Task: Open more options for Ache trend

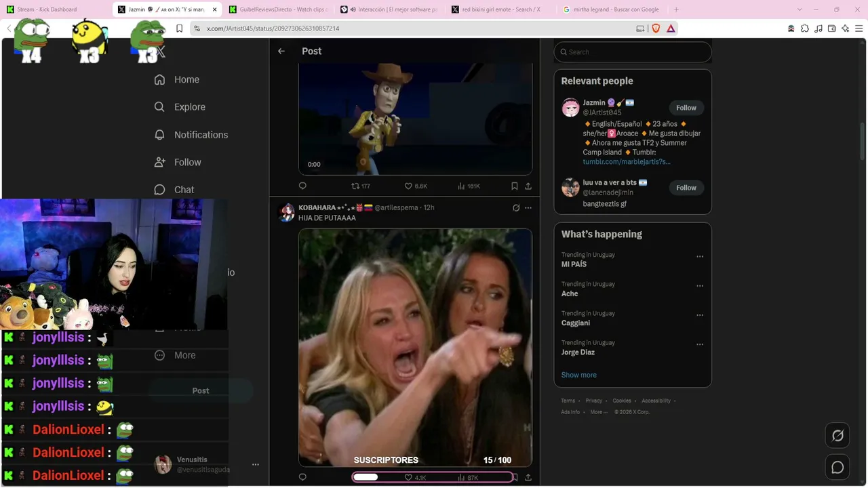Action: [x=700, y=286]
